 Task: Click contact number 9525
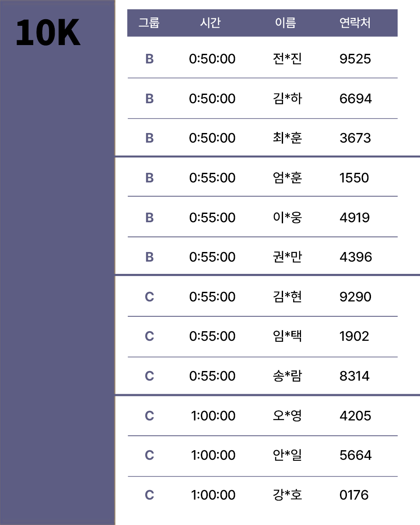355,59
